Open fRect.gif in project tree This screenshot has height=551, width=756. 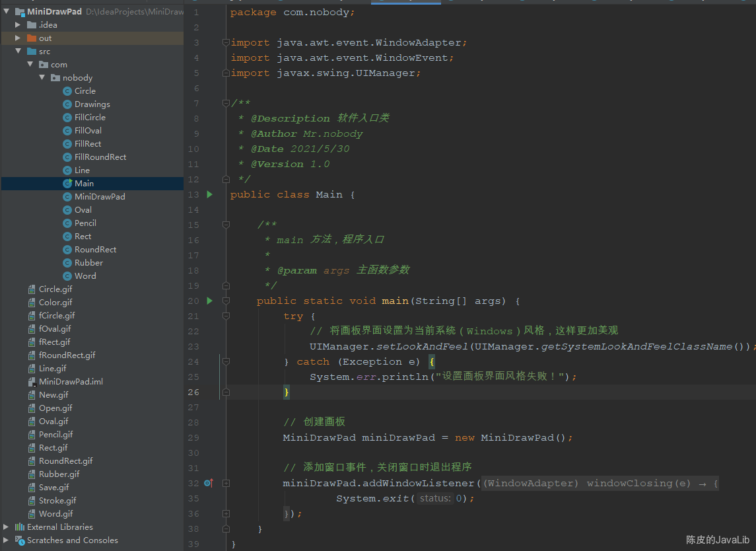click(x=55, y=342)
